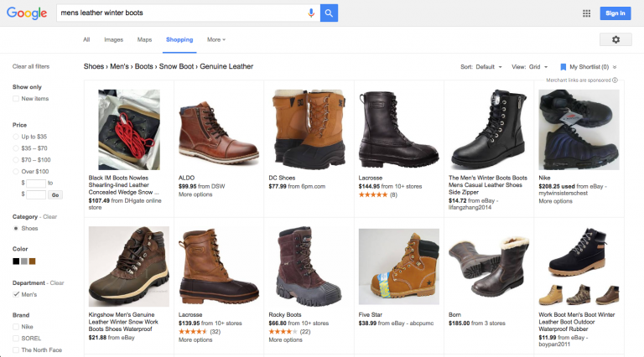The image size is (644, 357).
Task: Click the Google logo
Action: pyautogui.click(x=27, y=13)
